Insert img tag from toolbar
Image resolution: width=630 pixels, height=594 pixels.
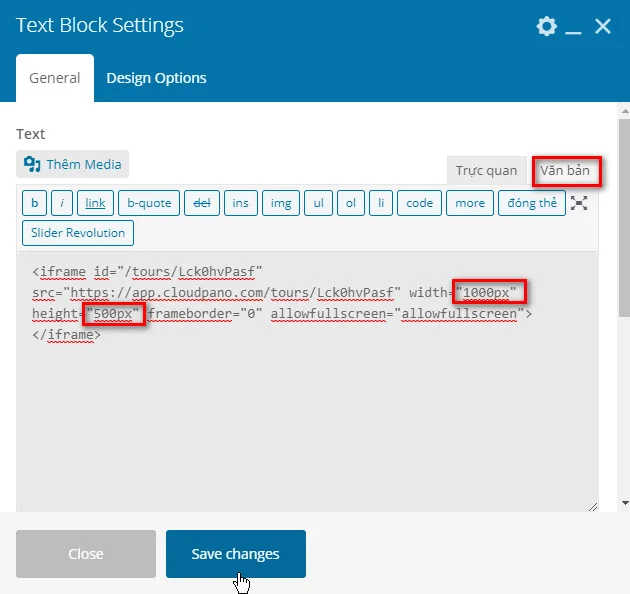(x=281, y=203)
